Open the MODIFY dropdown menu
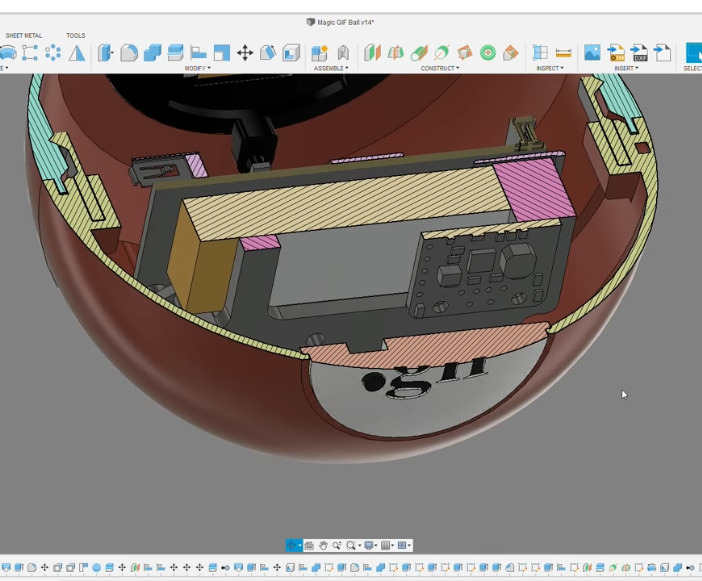Image resolution: width=702 pixels, height=581 pixels. (197, 68)
